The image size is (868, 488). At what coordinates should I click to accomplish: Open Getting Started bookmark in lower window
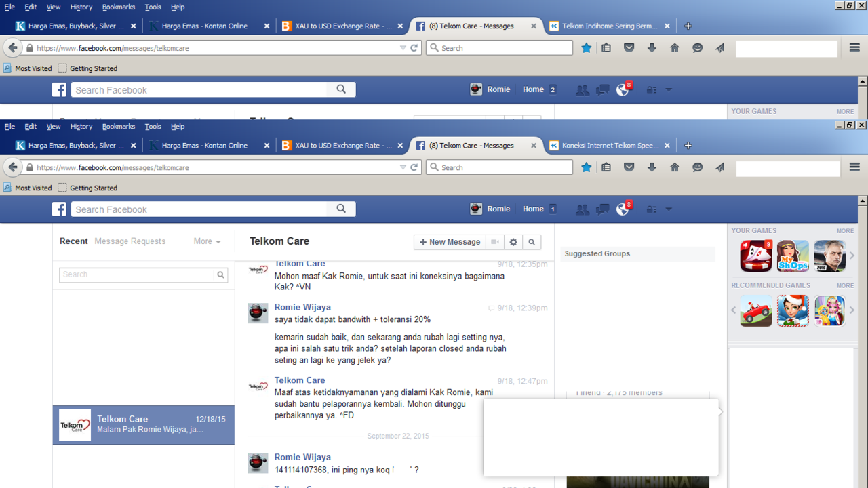click(x=87, y=188)
